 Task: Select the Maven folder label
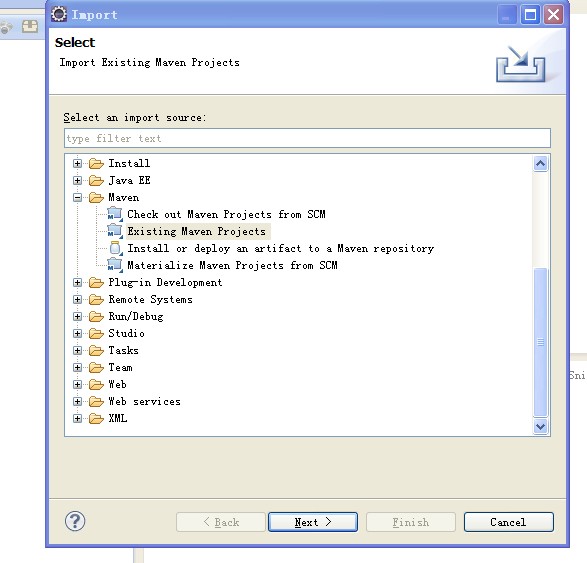124,198
